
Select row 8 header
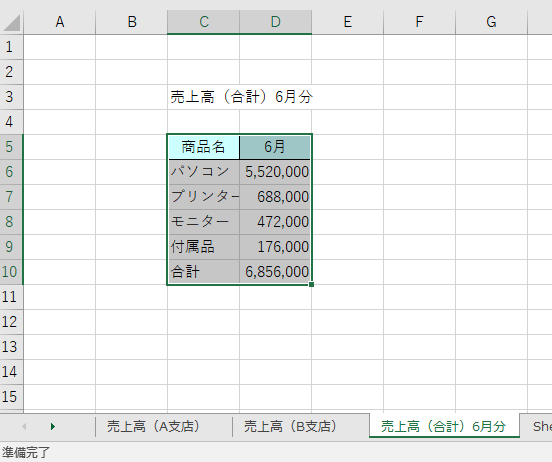point(12,222)
